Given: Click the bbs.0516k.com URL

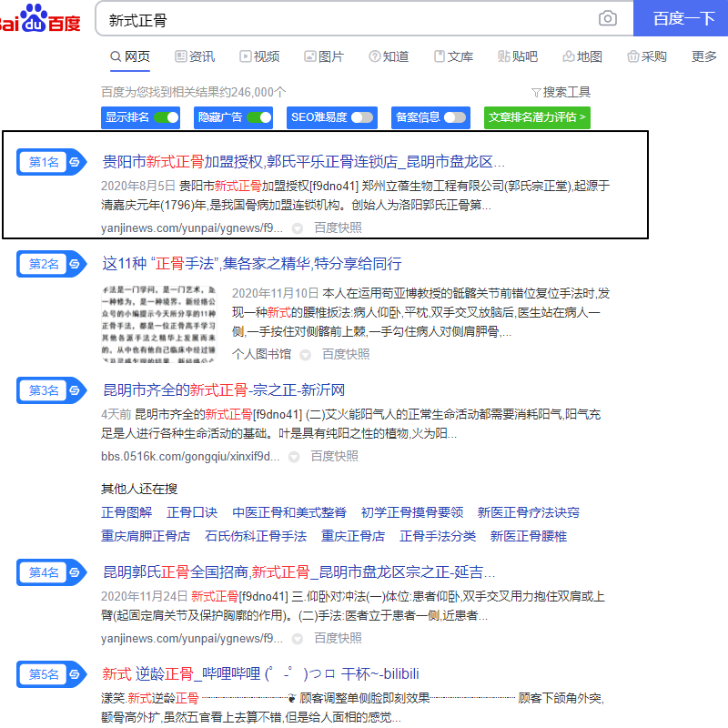Looking at the screenshot, I should pos(190,457).
